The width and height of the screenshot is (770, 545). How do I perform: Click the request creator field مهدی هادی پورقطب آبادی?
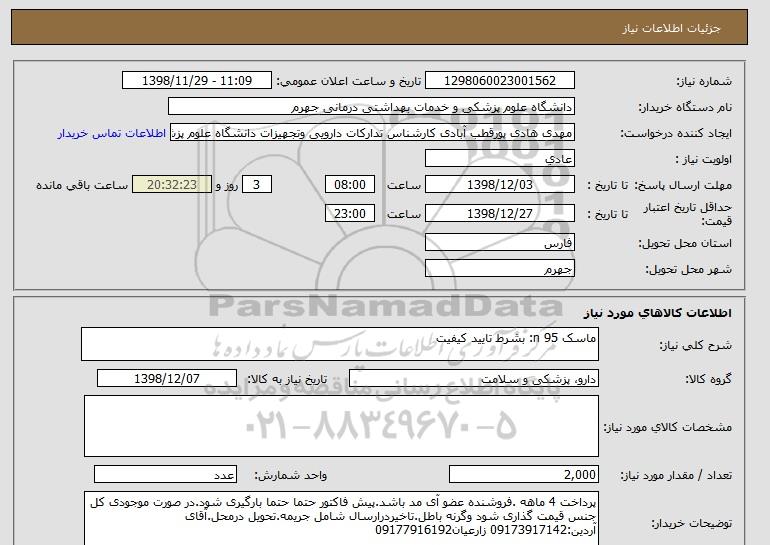pyautogui.click(x=372, y=133)
